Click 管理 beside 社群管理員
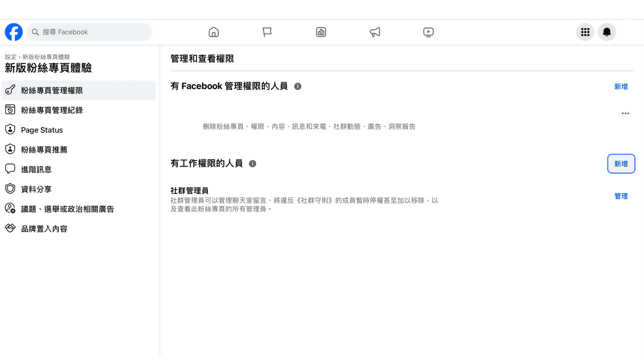 [x=621, y=196]
